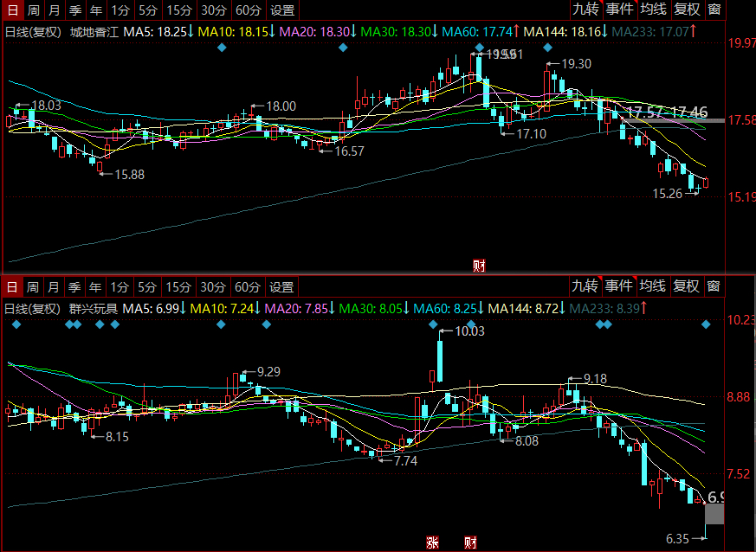Switch bottom chart to 年 yearly period

tap(95, 287)
